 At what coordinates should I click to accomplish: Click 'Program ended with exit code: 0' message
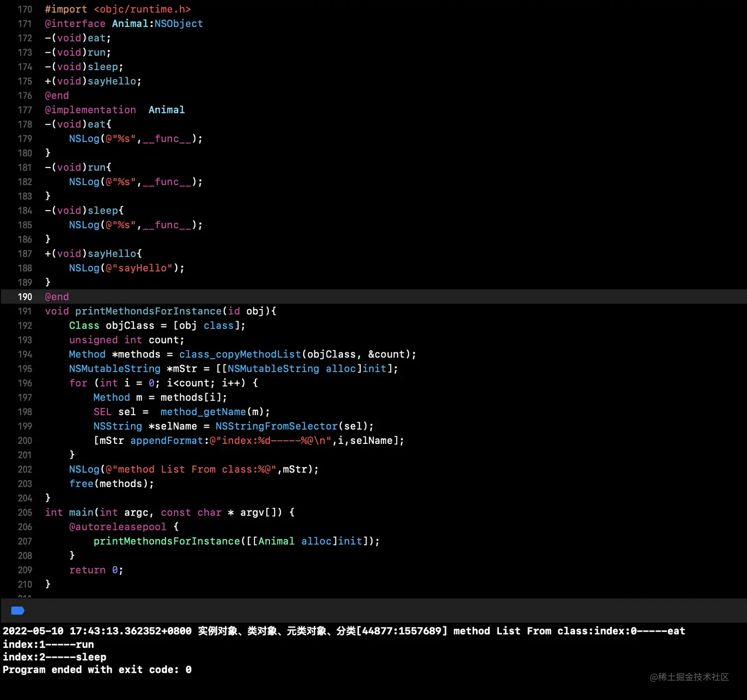tap(97, 670)
